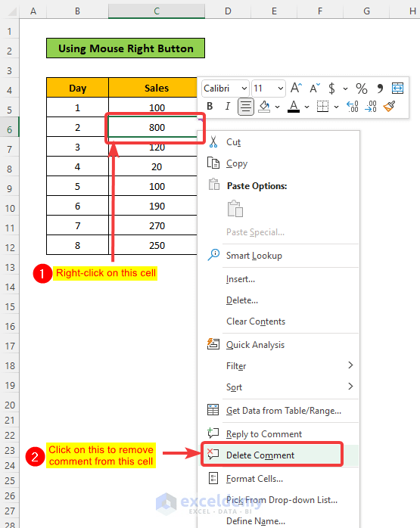The height and width of the screenshot is (528, 420).
Task: Select Day cell with value 1
Action: pos(77,107)
